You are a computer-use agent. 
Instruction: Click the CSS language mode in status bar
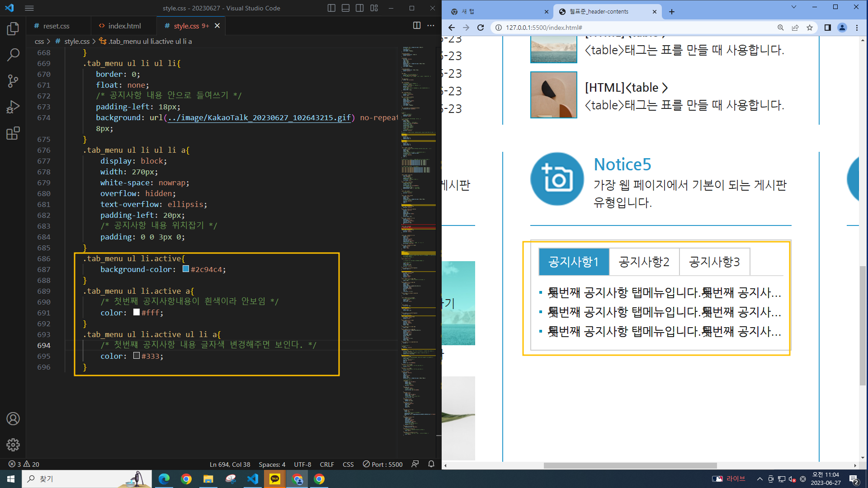click(348, 465)
